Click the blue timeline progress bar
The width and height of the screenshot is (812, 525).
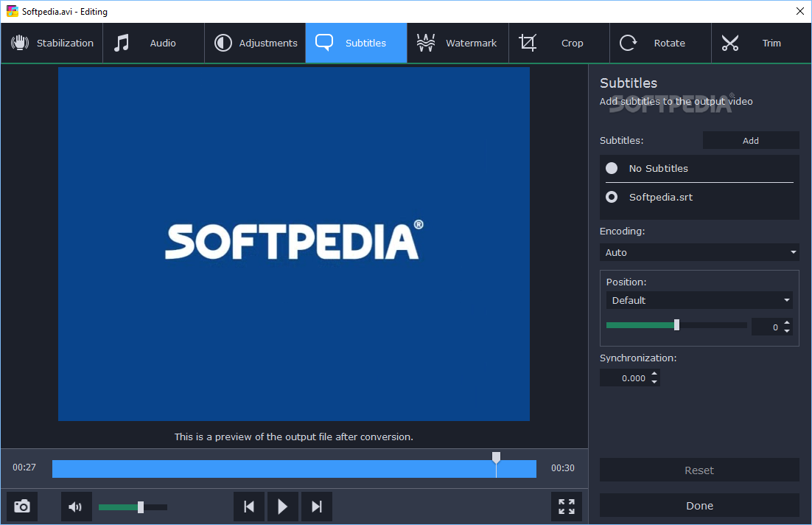coord(294,468)
